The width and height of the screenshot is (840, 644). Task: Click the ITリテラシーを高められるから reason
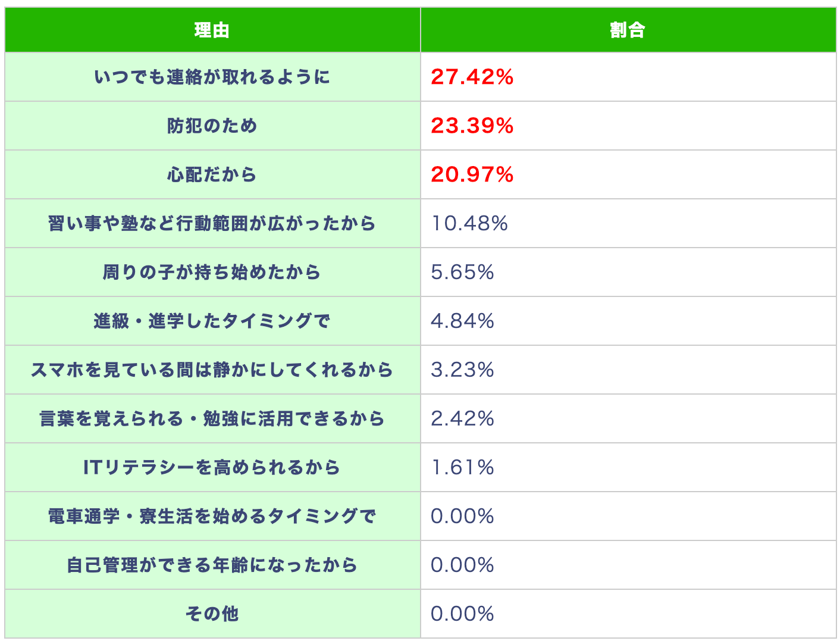(212, 467)
